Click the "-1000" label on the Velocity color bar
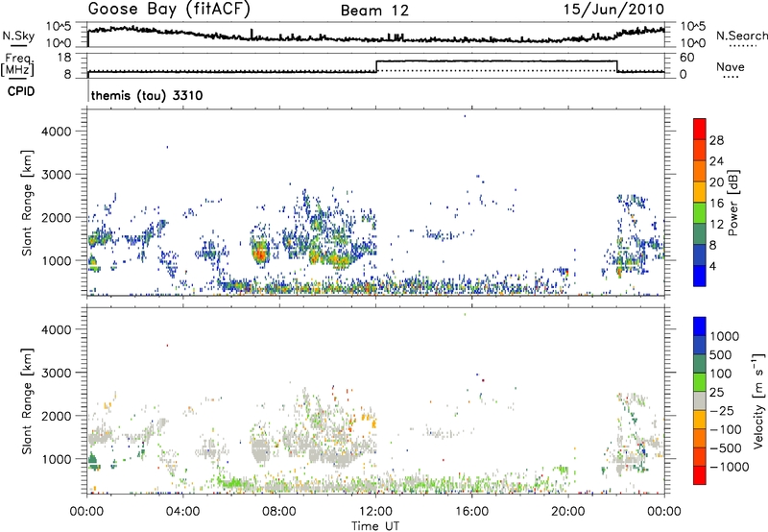The image size is (768, 532). pos(730,467)
